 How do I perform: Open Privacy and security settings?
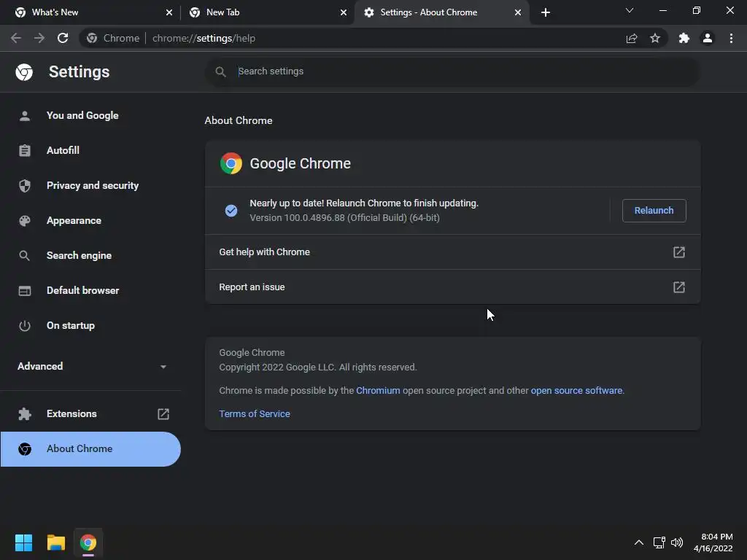click(92, 185)
